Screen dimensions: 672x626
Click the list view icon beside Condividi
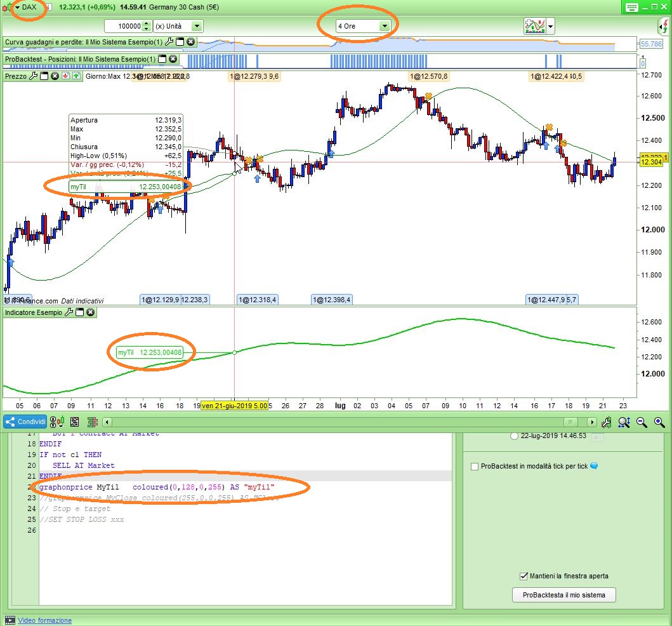pos(75,422)
